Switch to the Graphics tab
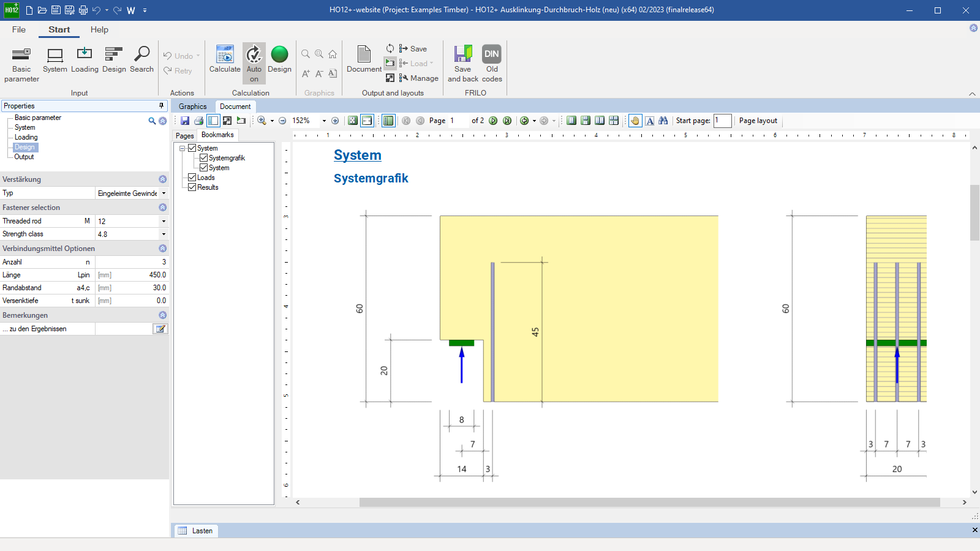Image resolution: width=980 pixels, height=551 pixels. pyautogui.click(x=193, y=107)
